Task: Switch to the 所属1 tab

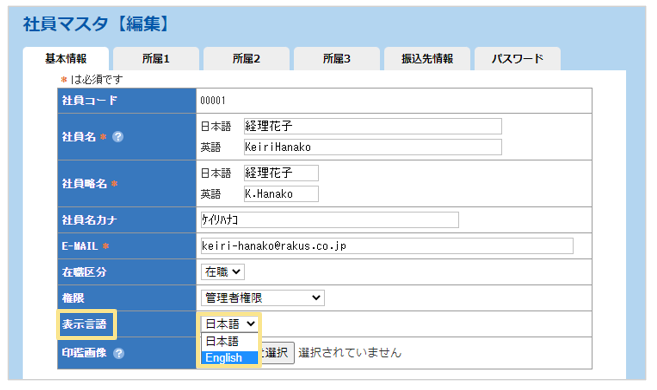Action: tap(156, 59)
